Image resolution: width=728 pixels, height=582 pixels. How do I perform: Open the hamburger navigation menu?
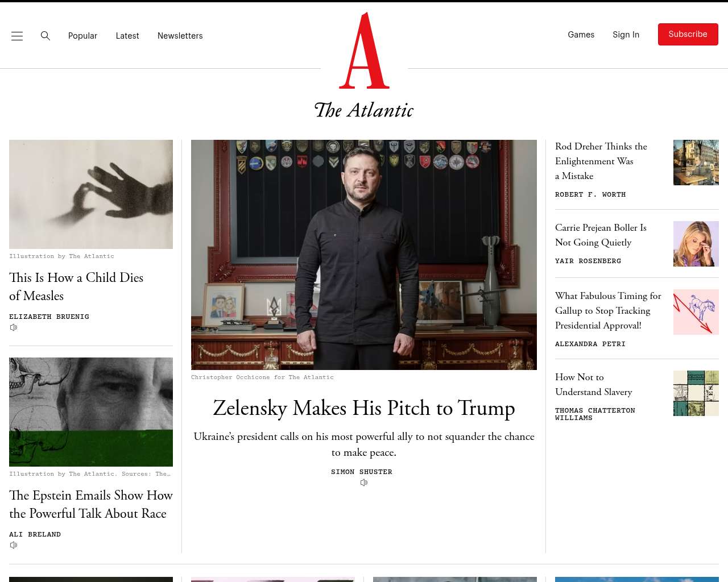[x=17, y=36]
